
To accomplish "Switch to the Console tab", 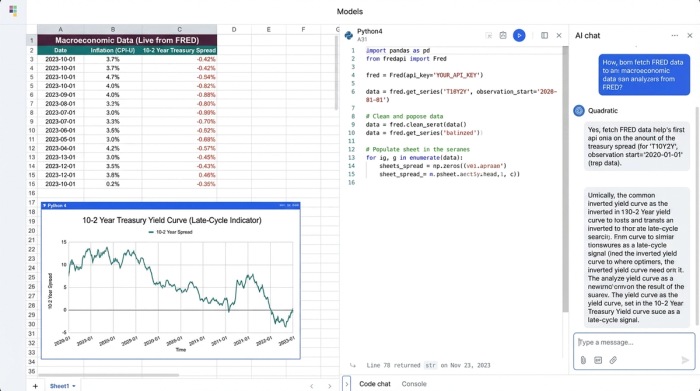I will (x=414, y=384).
